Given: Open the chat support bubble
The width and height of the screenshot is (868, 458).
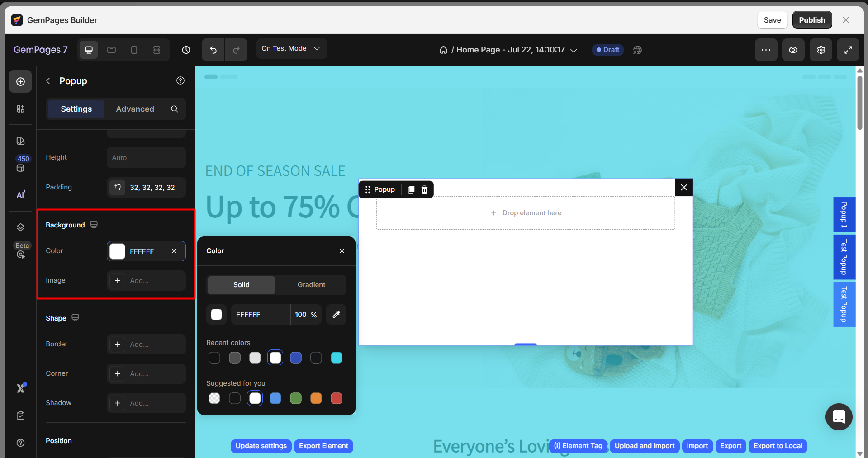Looking at the screenshot, I should point(839,417).
